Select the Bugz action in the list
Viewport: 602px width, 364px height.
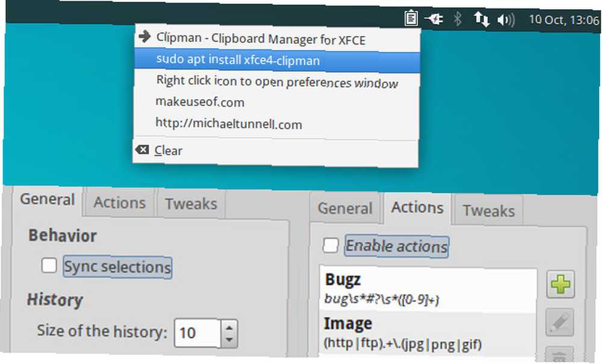pos(428,289)
